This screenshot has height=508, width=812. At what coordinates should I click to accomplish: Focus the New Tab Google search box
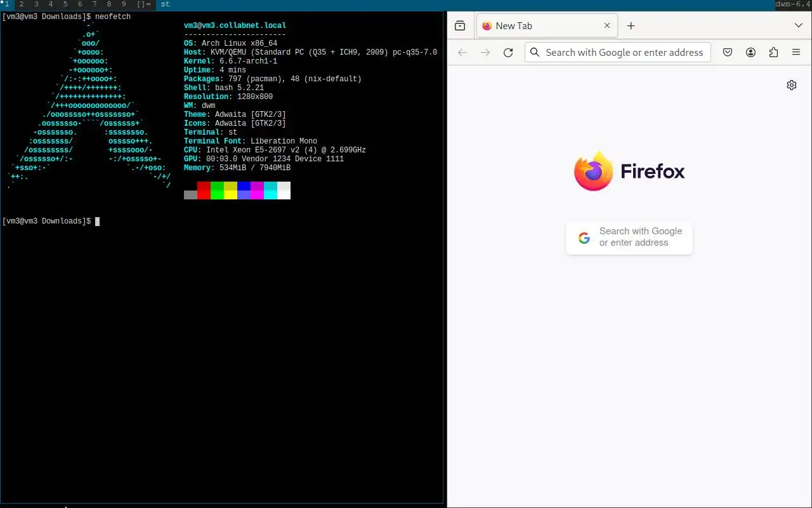coord(629,237)
